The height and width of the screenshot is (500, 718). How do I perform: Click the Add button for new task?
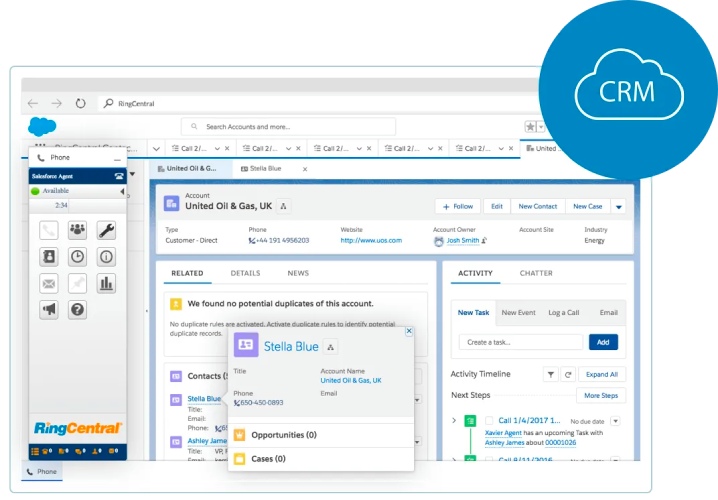(603, 342)
